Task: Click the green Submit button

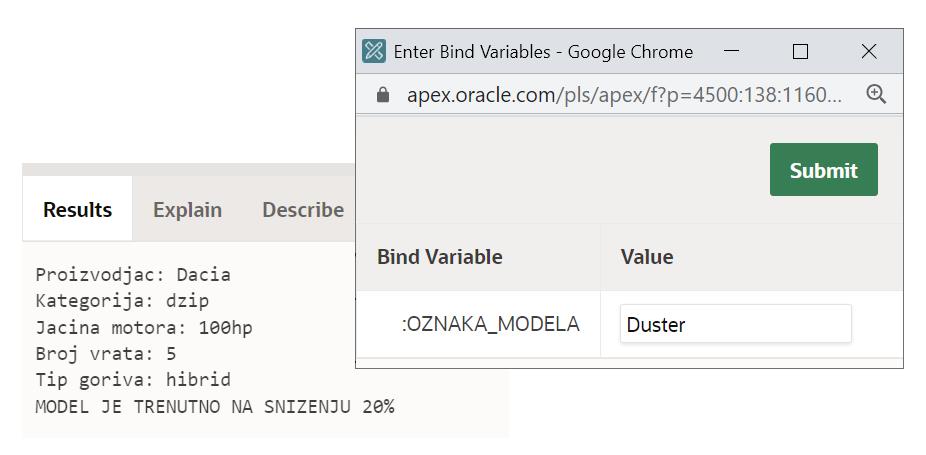Action: point(823,170)
